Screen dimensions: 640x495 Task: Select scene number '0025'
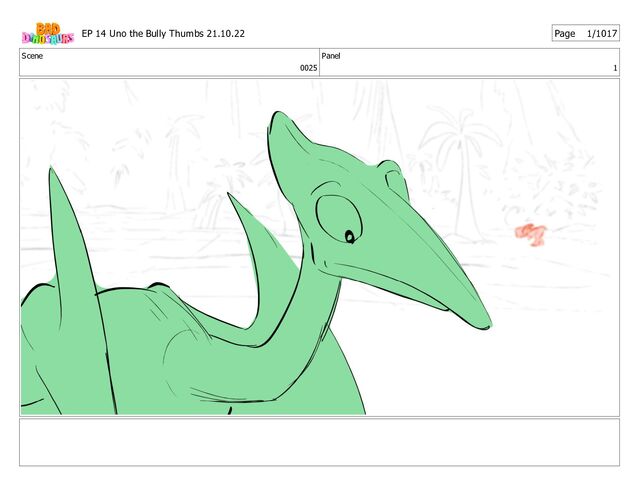[x=309, y=68]
